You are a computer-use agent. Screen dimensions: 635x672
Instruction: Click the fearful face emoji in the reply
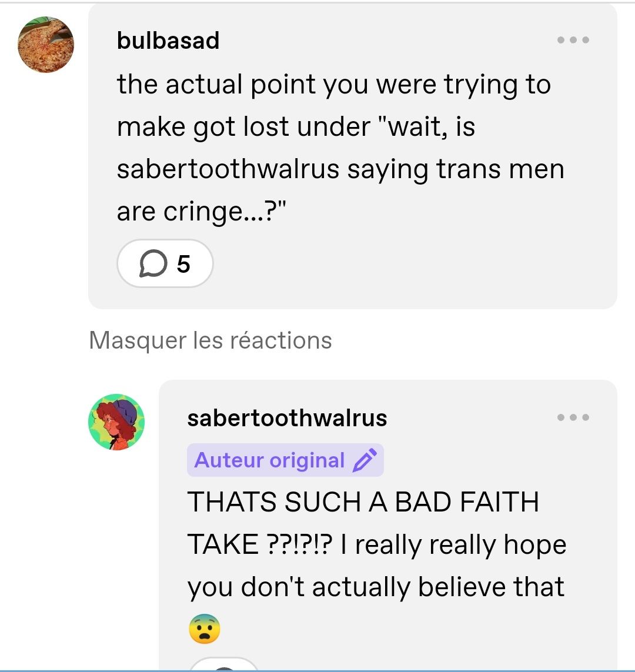(205, 628)
